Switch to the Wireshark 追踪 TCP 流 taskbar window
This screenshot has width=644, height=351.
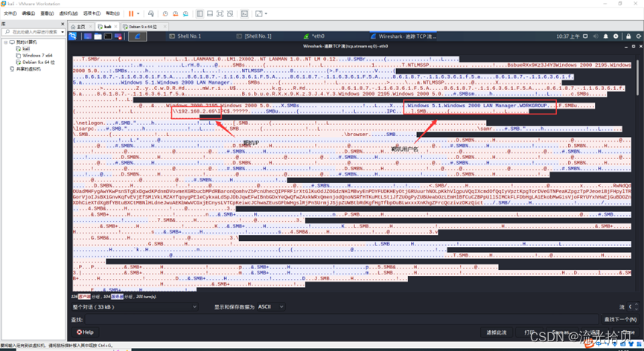click(404, 36)
